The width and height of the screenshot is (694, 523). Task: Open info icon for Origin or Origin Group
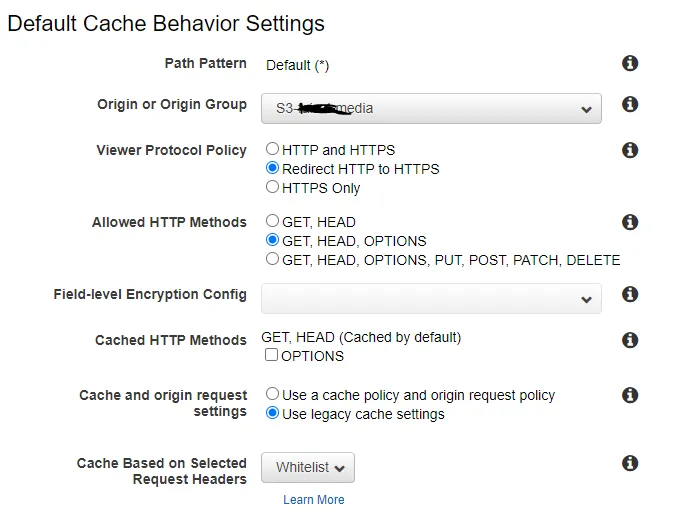pyautogui.click(x=630, y=104)
